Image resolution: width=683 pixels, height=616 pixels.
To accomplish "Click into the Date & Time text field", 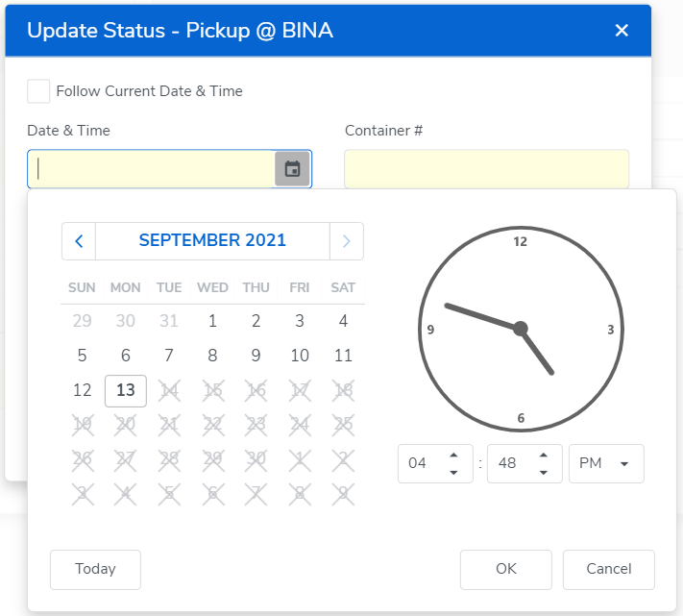I will pos(154,169).
